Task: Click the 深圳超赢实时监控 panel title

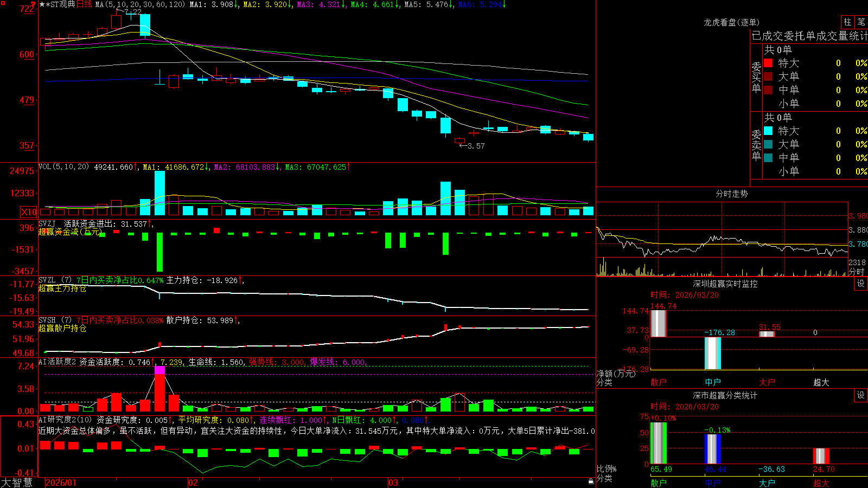Action: [x=725, y=284]
